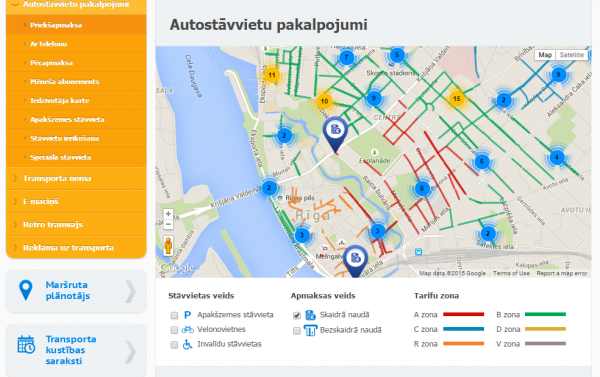Click the blue cluster marker numbered 7
The height and width of the screenshot is (377, 600).
(346, 58)
